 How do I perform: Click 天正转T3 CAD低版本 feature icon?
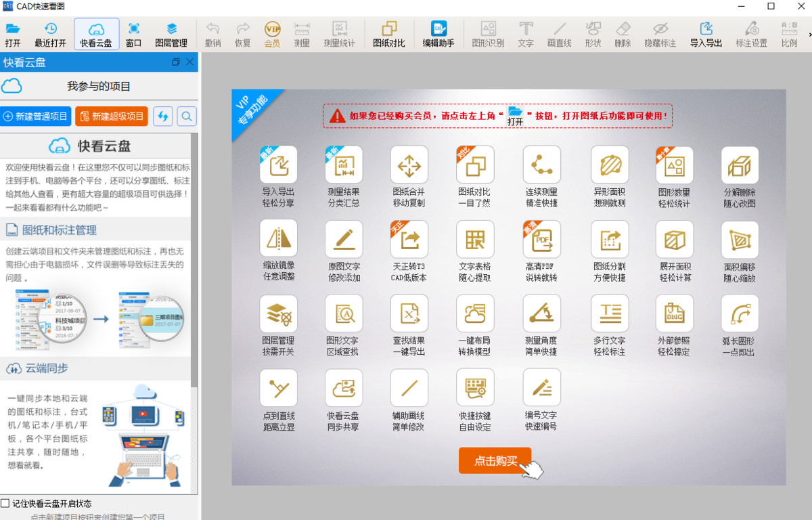click(x=409, y=239)
